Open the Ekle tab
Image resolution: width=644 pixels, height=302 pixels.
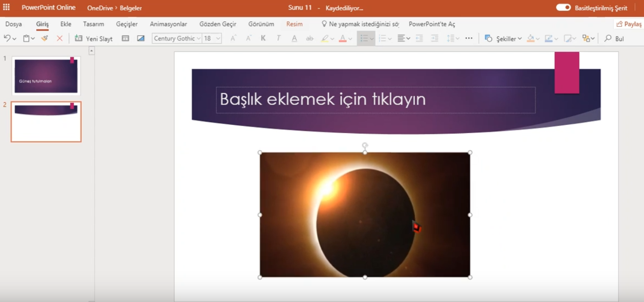click(x=66, y=24)
